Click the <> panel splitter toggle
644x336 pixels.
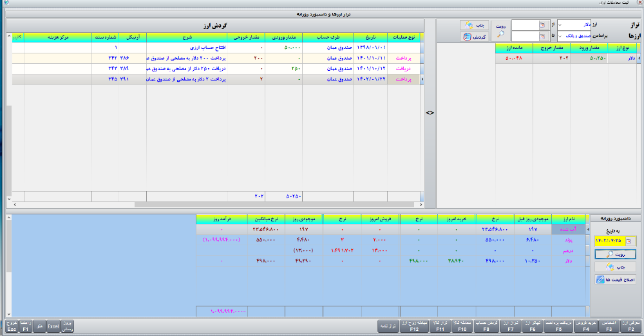pos(430,113)
